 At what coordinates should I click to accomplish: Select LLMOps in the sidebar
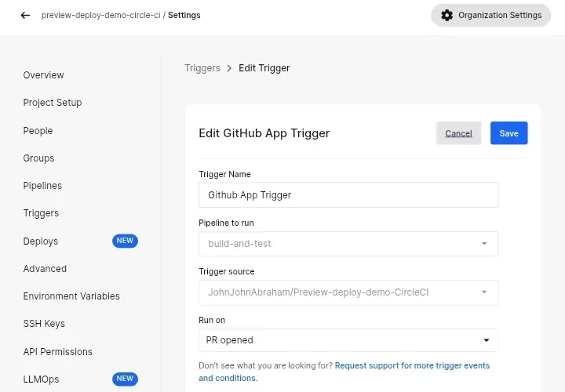tap(41, 379)
